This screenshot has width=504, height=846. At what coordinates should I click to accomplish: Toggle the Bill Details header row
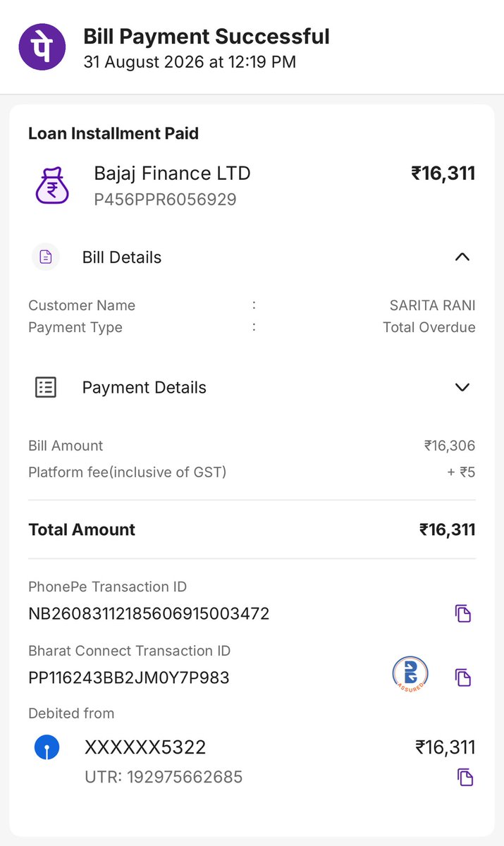[x=252, y=257]
